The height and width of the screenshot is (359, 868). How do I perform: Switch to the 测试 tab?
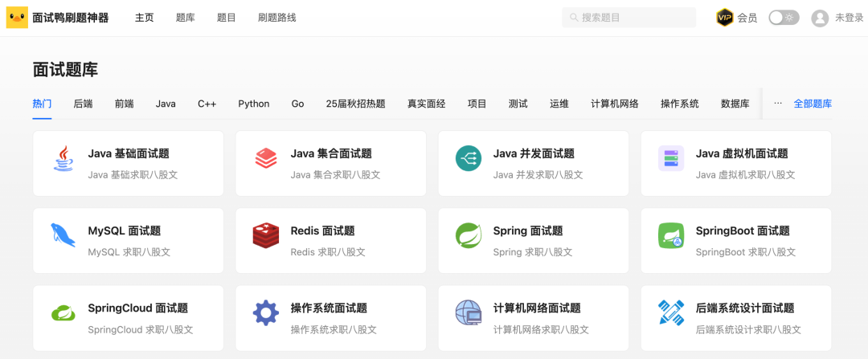tap(518, 104)
